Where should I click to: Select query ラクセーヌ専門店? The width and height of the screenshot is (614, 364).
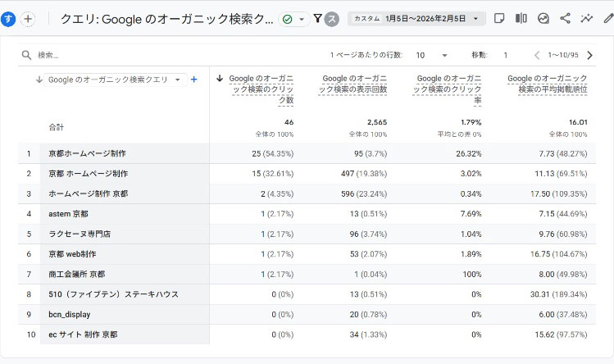click(80, 234)
